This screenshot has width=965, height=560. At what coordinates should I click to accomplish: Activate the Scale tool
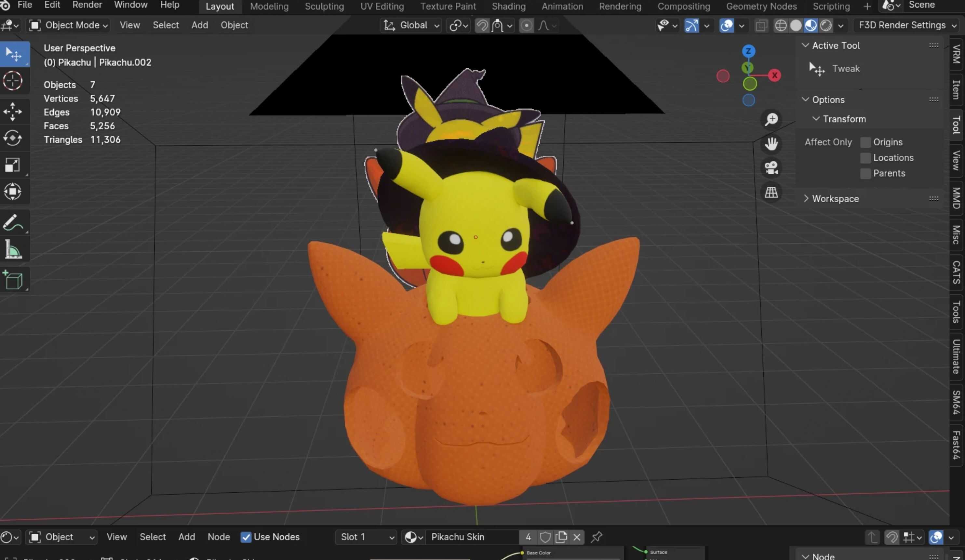(13, 165)
